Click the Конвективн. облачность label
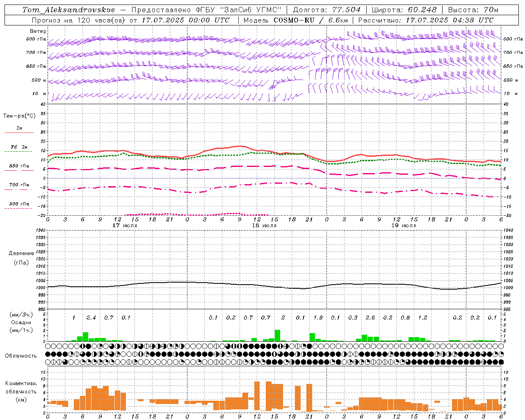 coord(21,388)
